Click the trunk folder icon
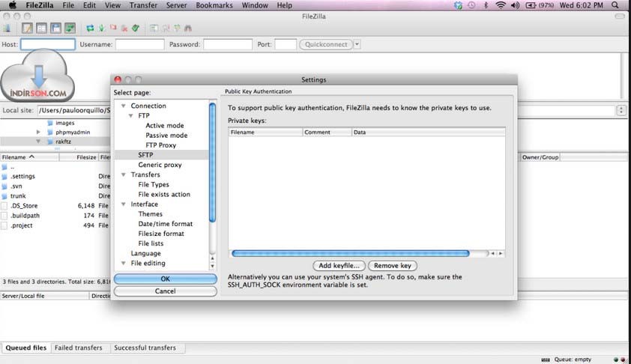The width and height of the screenshot is (631, 364). (4, 196)
